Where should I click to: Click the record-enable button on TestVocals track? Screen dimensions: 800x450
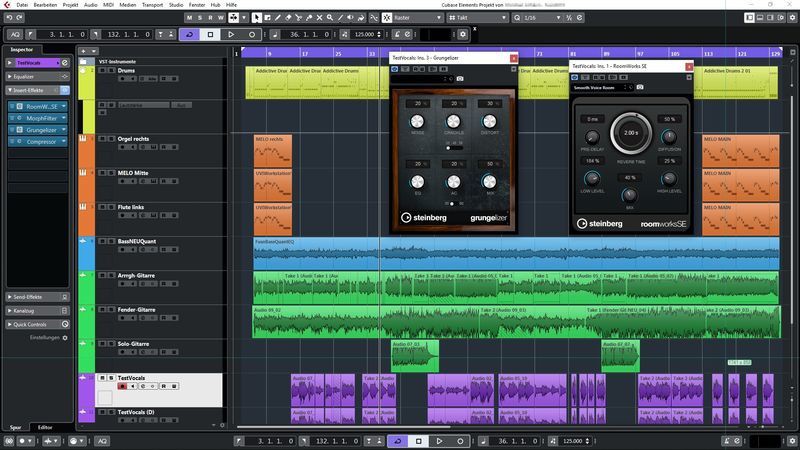pyautogui.click(x=122, y=386)
